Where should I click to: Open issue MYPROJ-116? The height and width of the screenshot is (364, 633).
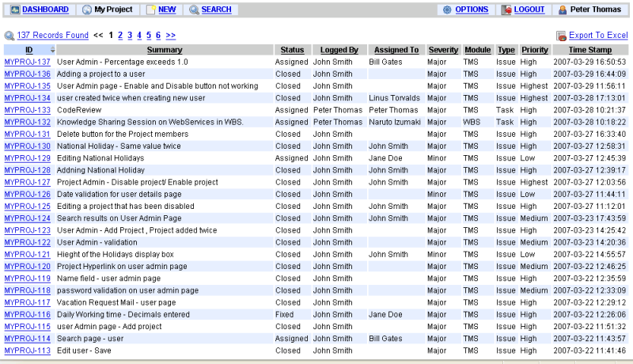click(x=28, y=315)
